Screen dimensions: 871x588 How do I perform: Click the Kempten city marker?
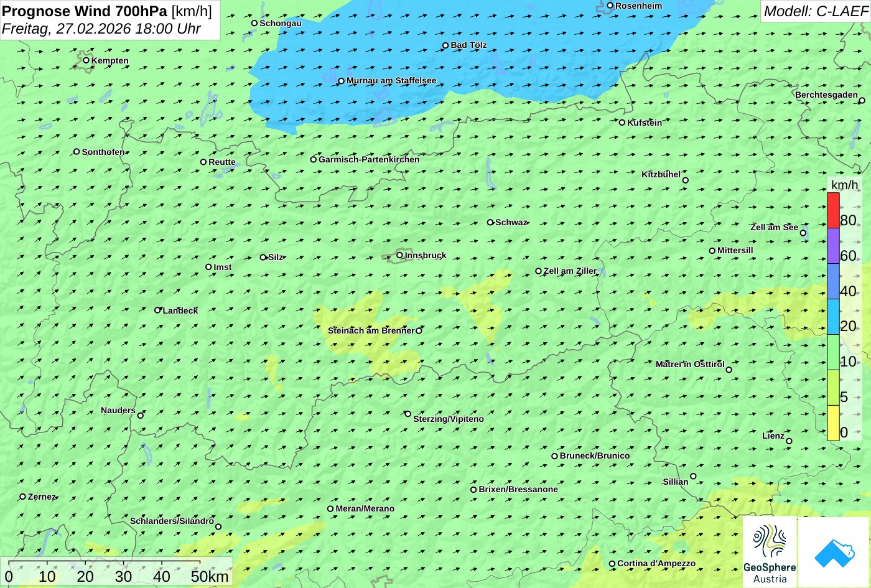(86, 60)
